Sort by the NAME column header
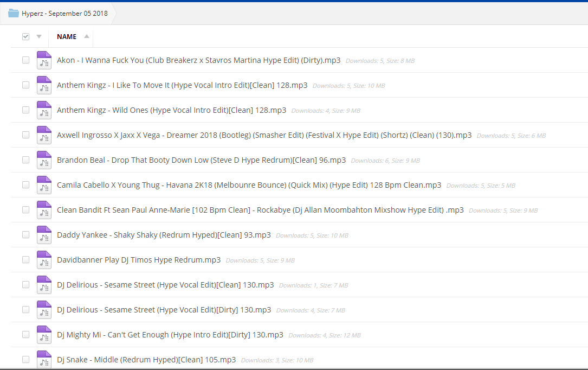 pyautogui.click(x=66, y=36)
